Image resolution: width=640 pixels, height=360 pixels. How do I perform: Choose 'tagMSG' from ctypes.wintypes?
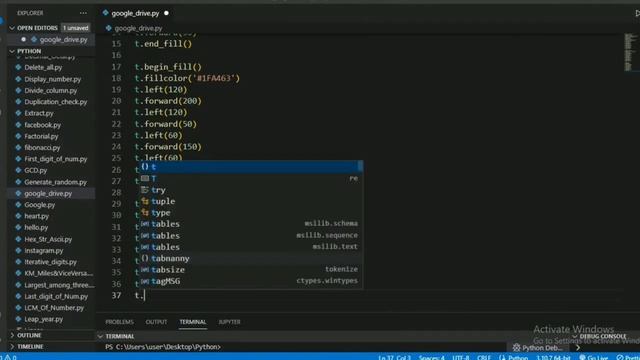point(251,281)
